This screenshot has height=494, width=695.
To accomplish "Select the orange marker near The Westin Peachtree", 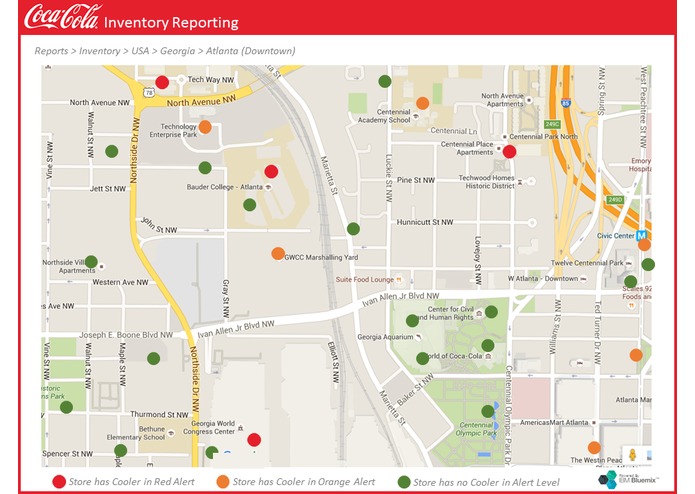I will tap(594, 447).
